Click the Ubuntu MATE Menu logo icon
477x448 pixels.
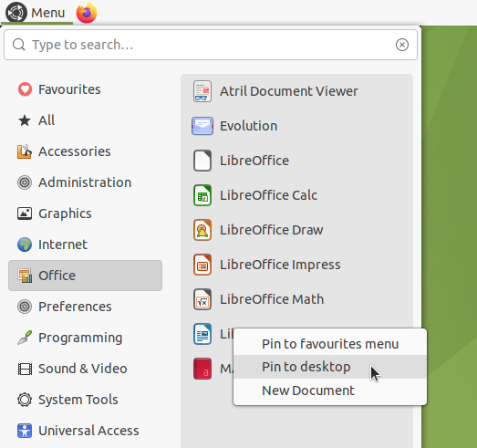click(x=16, y=13)
